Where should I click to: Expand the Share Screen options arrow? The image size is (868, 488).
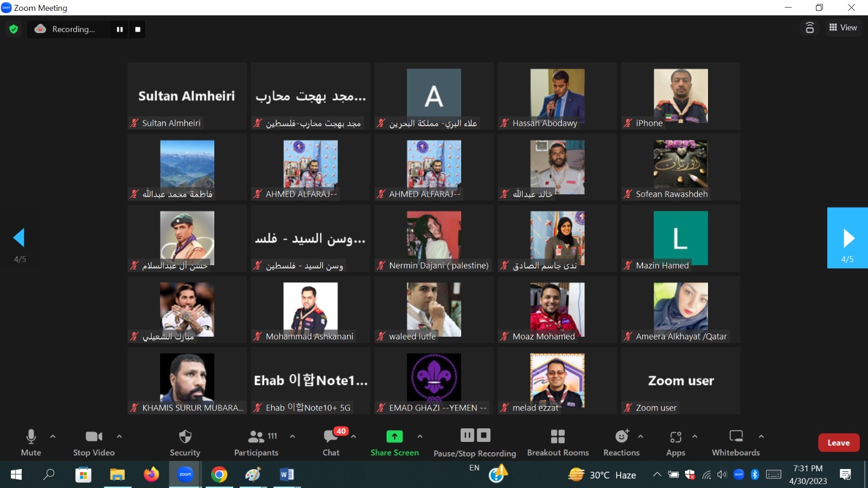pos(420,436)
